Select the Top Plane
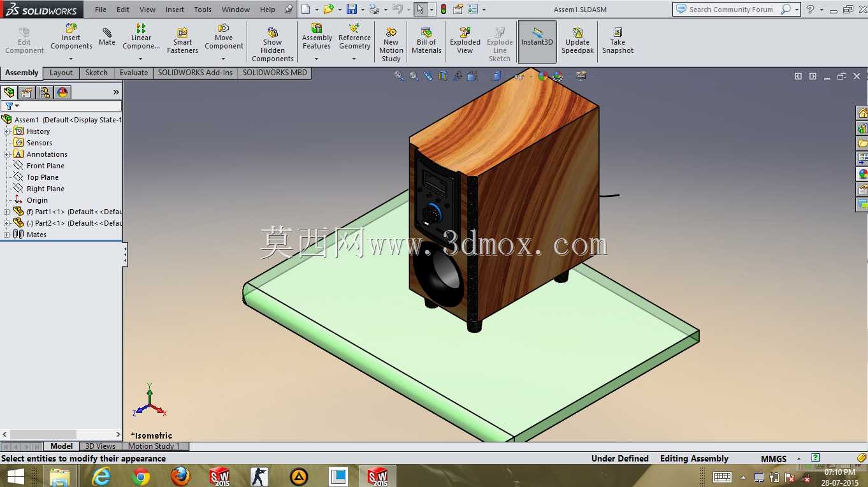Viewport: 868px width, 487px height. [43, 177]
